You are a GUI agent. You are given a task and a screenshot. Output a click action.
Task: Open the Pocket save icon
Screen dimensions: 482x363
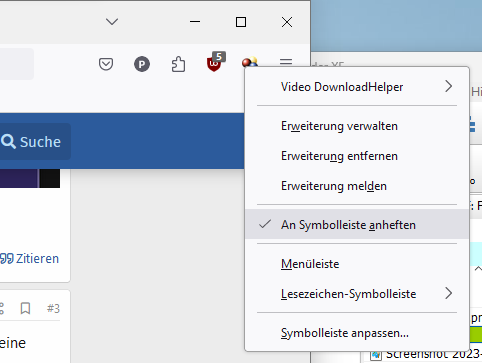tap(106, 64)
